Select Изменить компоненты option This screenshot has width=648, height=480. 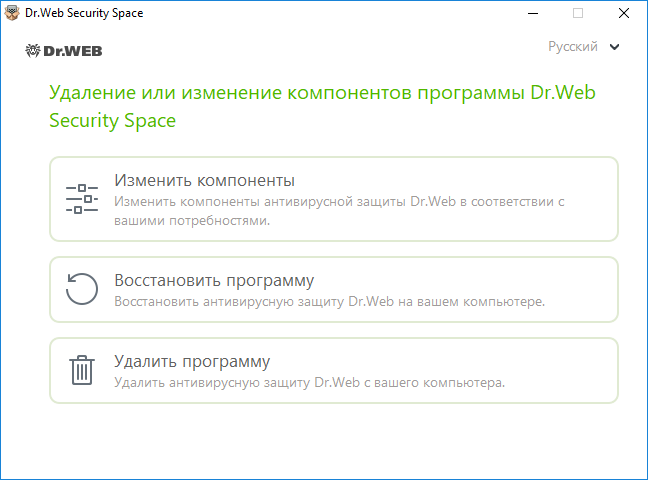tap(334, 199)
